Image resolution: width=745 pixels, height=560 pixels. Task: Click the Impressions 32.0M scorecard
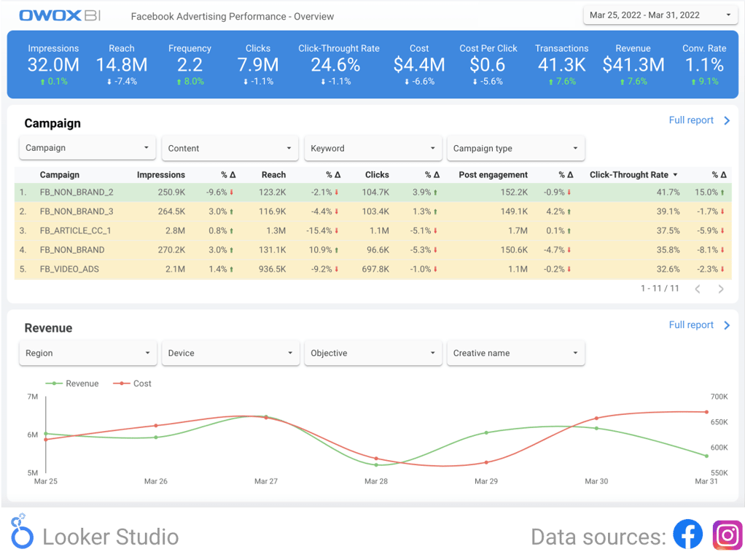53,65
